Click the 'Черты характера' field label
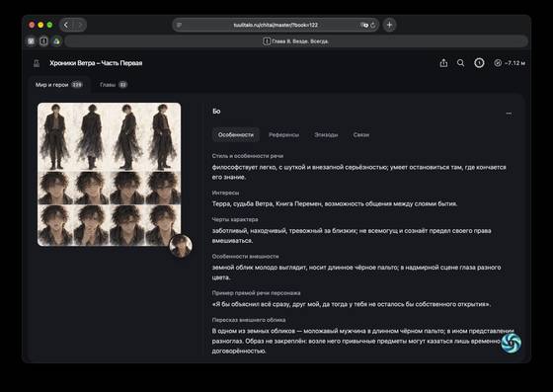The image size is (553, 392). pos(235,219)
